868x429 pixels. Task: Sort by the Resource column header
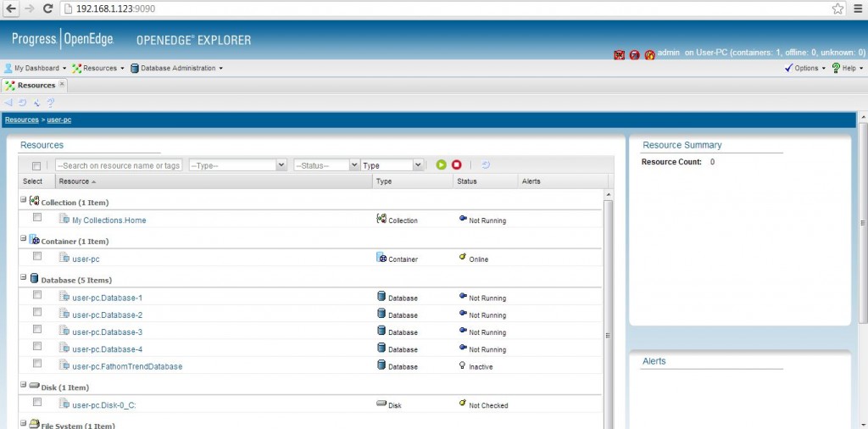(x=214, y=181)
